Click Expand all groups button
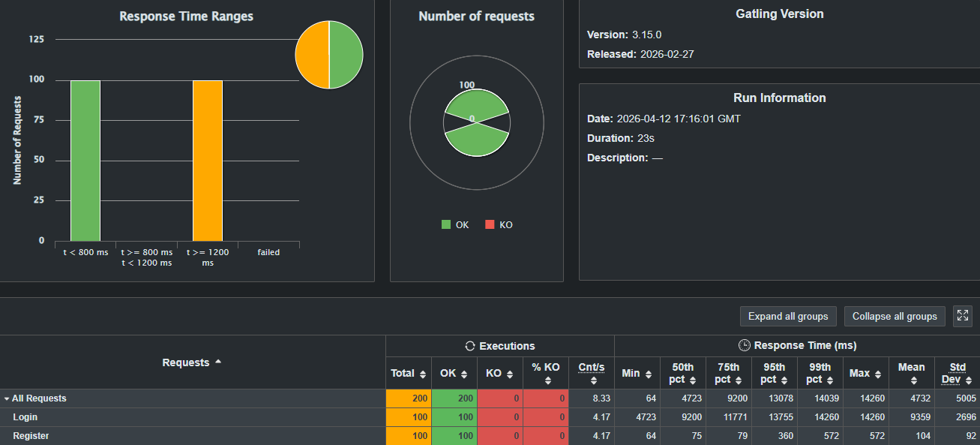 tap(787, 316)
